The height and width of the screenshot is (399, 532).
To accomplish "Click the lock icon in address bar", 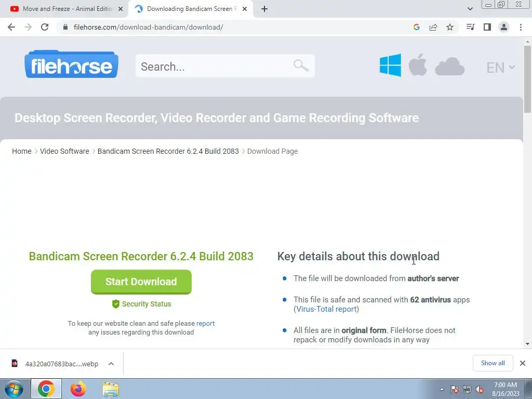I will 65,27.
